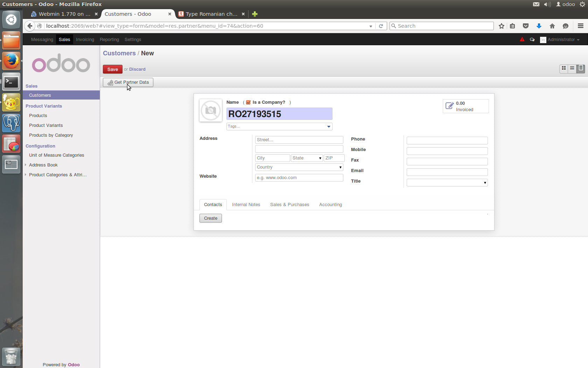Viewport: 588px width, 368px height.
Task: Open Terminal from the launcher
Action: pos(11,82)
